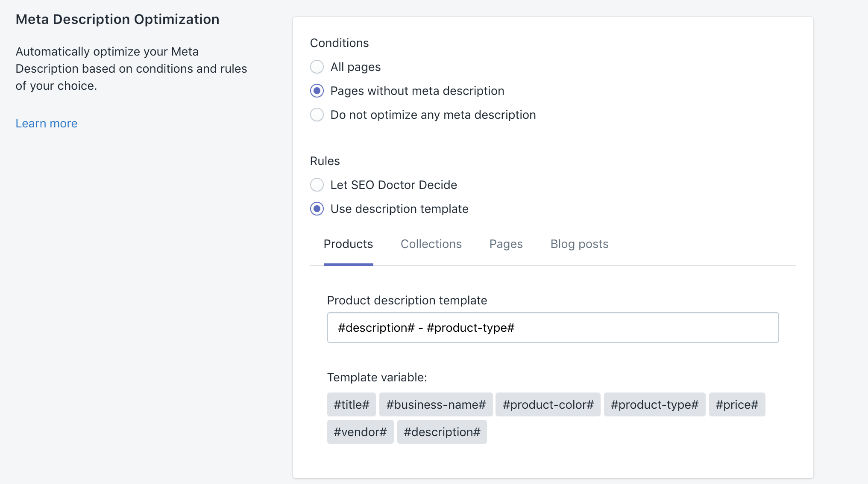This screenshot has height=484, width=868.
Task: Insert the #title# template variable
Action: (351, 404)
